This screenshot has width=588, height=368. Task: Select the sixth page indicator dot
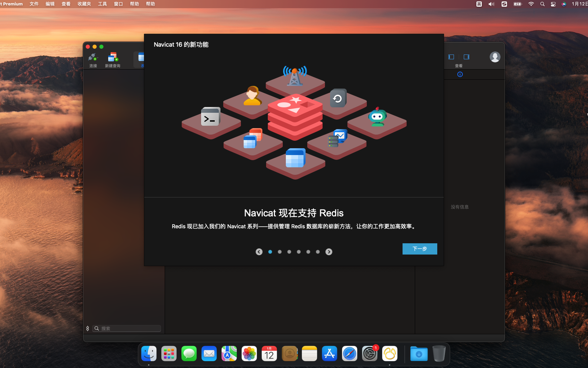[318, 252]
